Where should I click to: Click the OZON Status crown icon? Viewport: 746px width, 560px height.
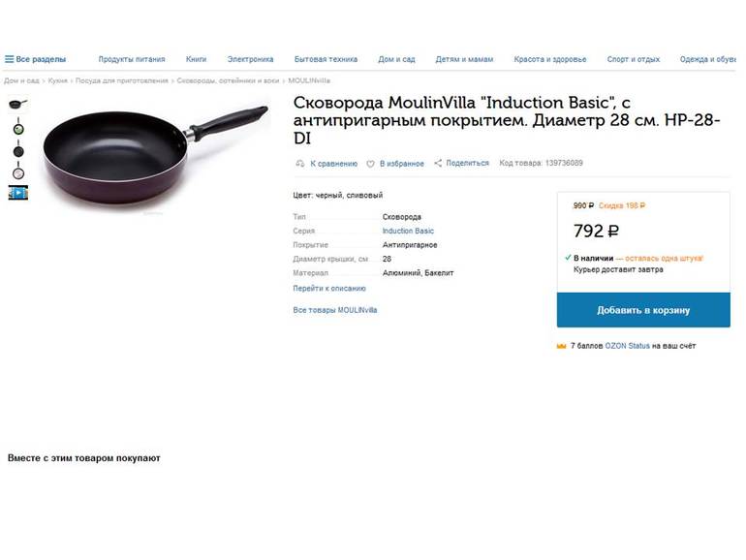(561, 346)
